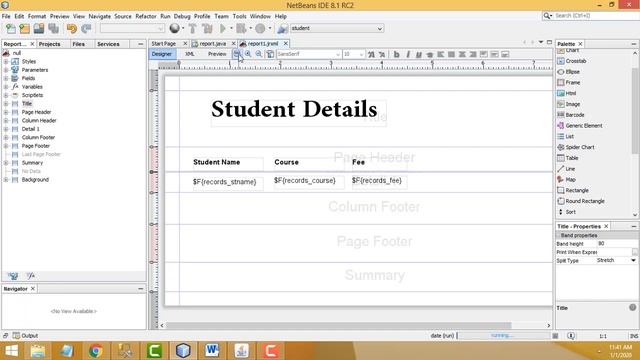Viewport: 640px width, 360px height.
Task: Click the designer horizontal scrollbar
Action: click(338, 325)
